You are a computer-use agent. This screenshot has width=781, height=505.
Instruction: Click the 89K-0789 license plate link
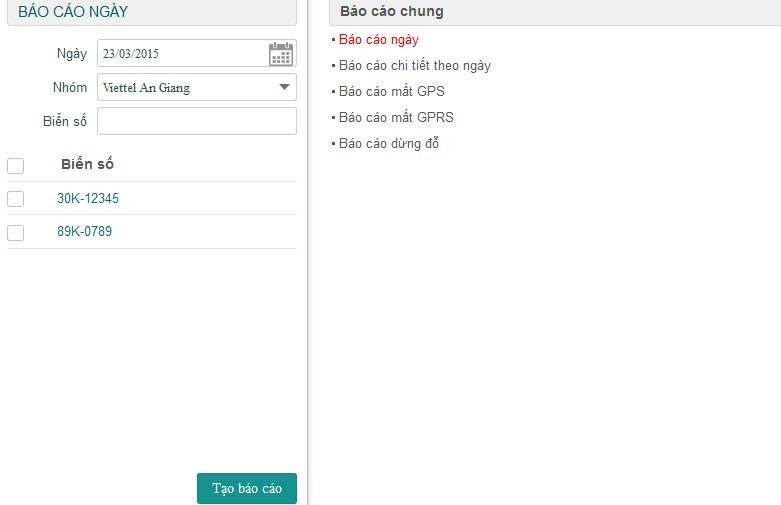click(85, 232)
